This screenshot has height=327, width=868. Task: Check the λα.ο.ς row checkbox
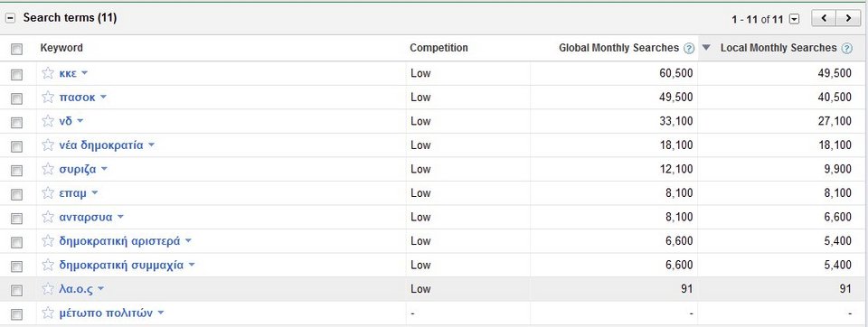pos(16,291)
